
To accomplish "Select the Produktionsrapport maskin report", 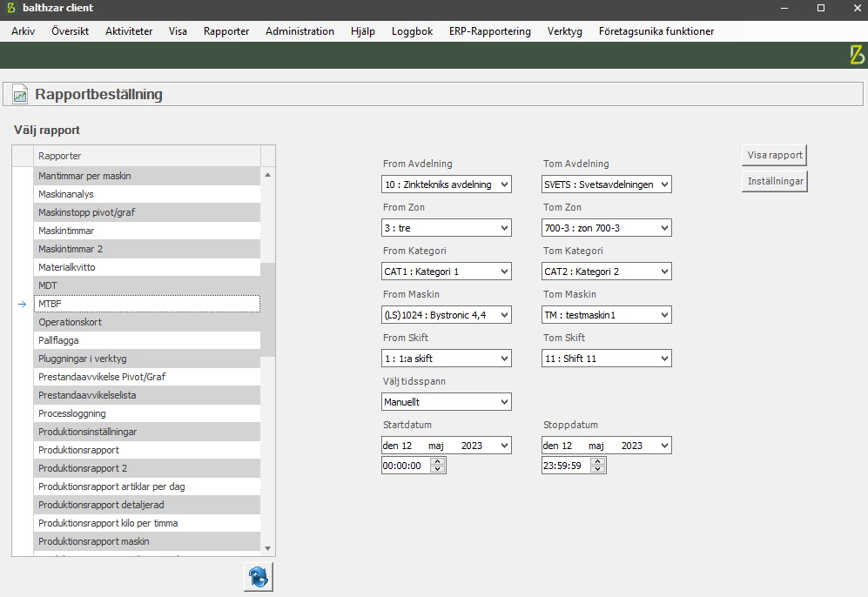I will tap(146, 541).
